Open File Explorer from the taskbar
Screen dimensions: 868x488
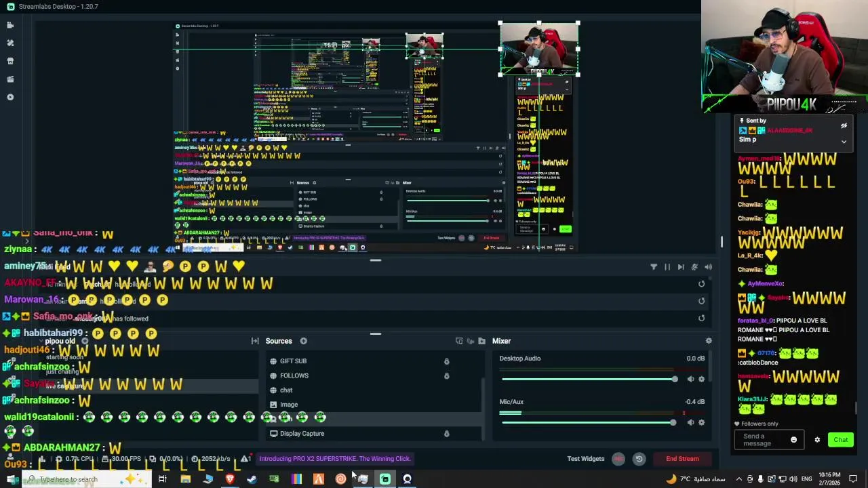point(185,479)
